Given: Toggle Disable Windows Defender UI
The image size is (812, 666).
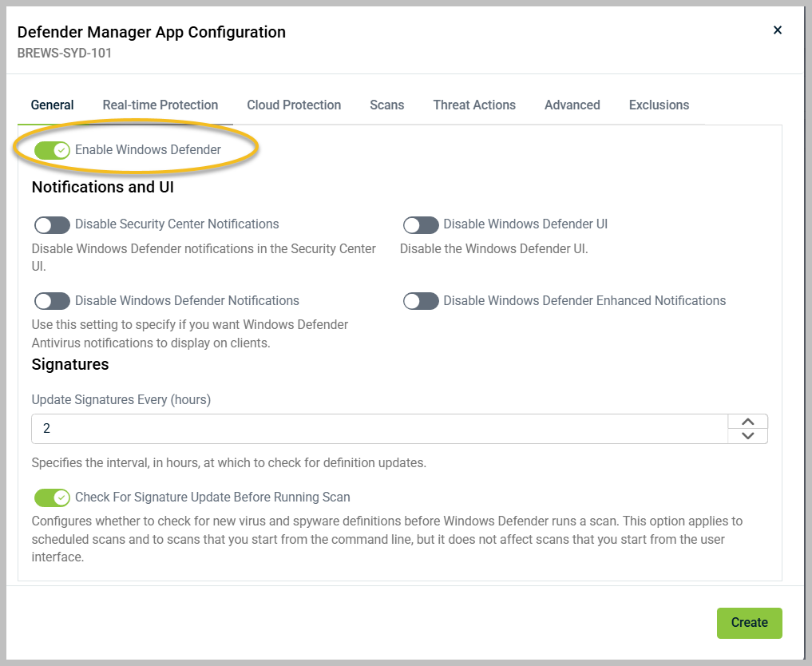Looking at the screenshot, I should click(x=421, y=224).
